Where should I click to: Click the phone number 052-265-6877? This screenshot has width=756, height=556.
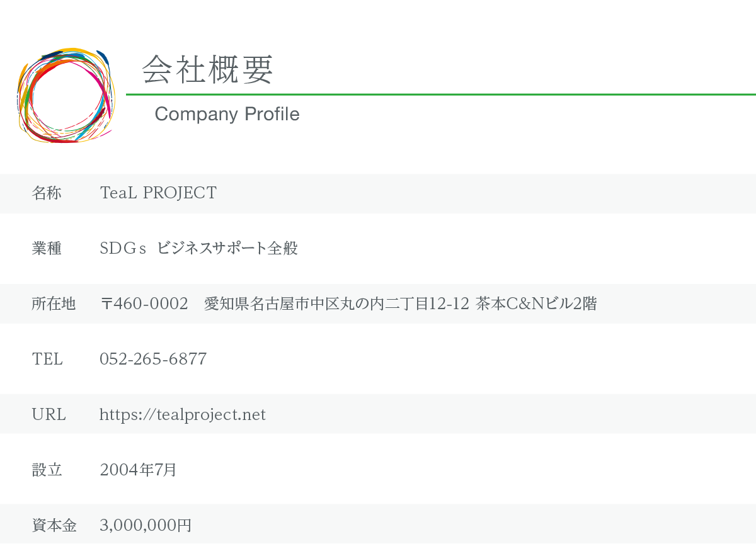tap(153, 360)
